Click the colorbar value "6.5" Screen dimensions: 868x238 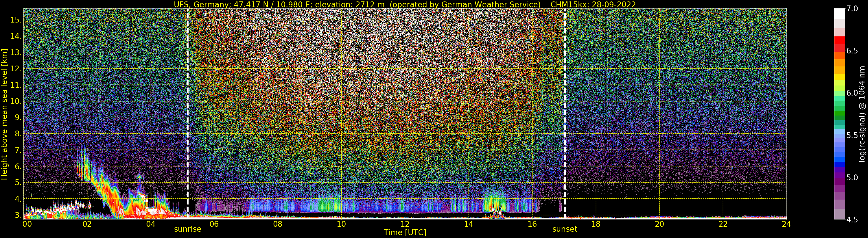852,51
